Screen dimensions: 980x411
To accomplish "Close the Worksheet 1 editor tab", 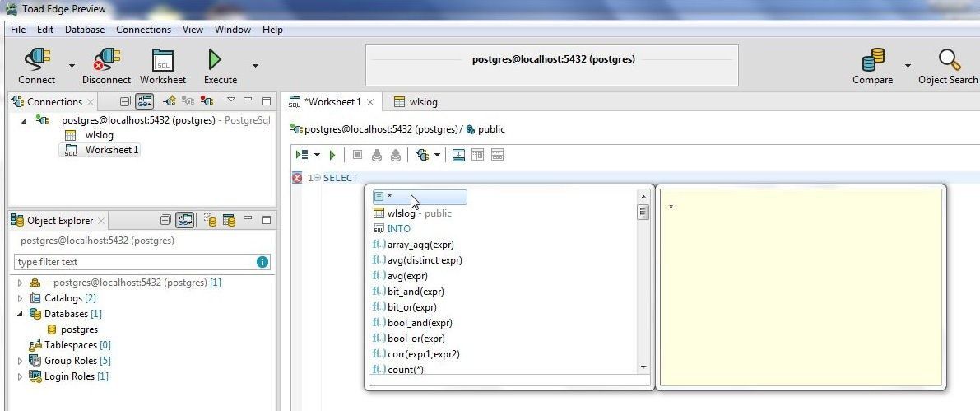I will pos(370,102).
